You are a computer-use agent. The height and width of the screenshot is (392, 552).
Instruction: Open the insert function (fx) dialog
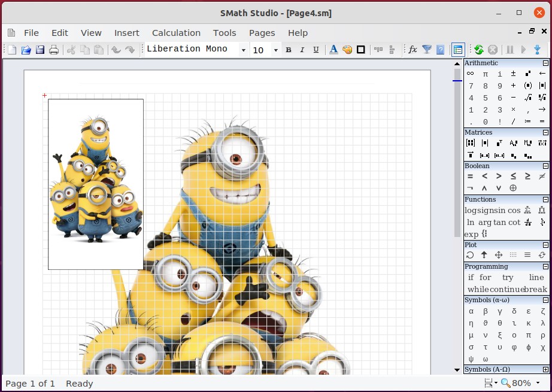[x=413, y=50]
